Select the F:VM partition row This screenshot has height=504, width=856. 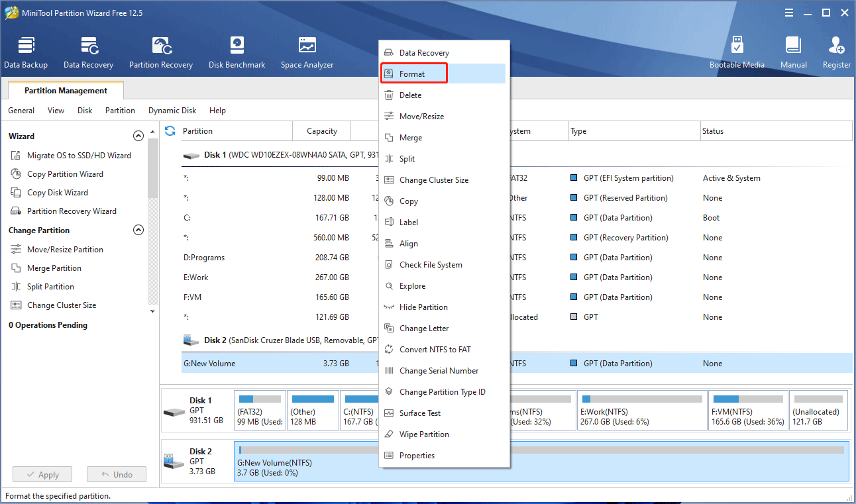click(x=517, y=297)
